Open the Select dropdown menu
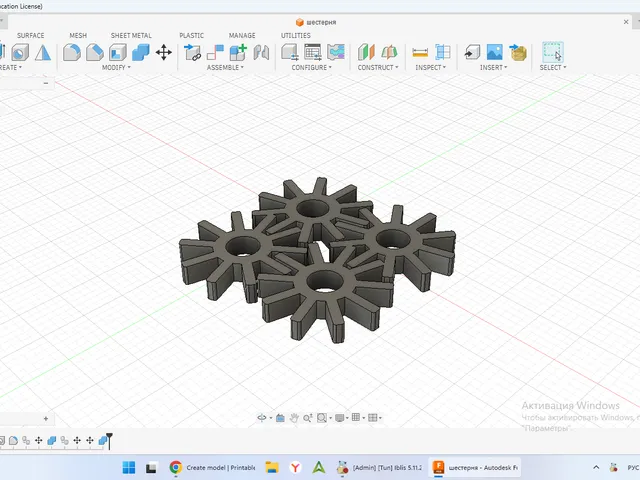The image size is (640, 480). pyautogui.click(x=553, y=67)
